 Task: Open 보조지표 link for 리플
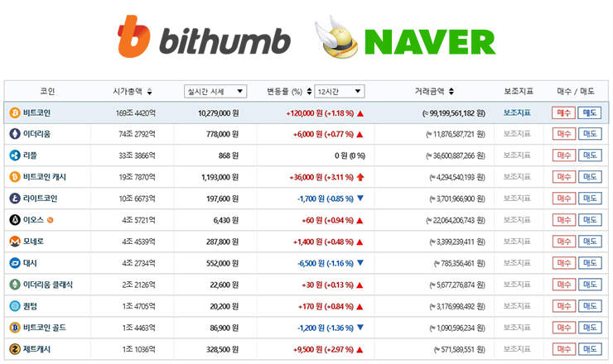coord(517,156)
